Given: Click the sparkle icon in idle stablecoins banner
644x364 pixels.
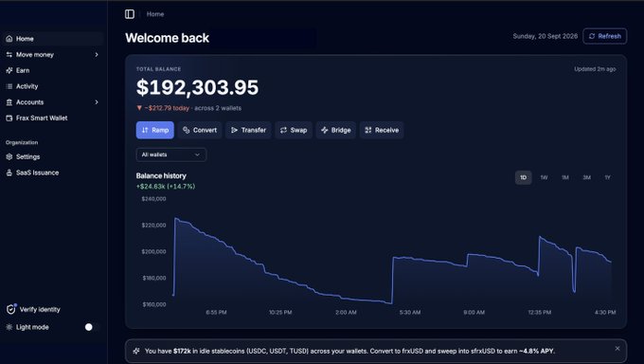Looking at the screenshot, I should coord(136,351).
